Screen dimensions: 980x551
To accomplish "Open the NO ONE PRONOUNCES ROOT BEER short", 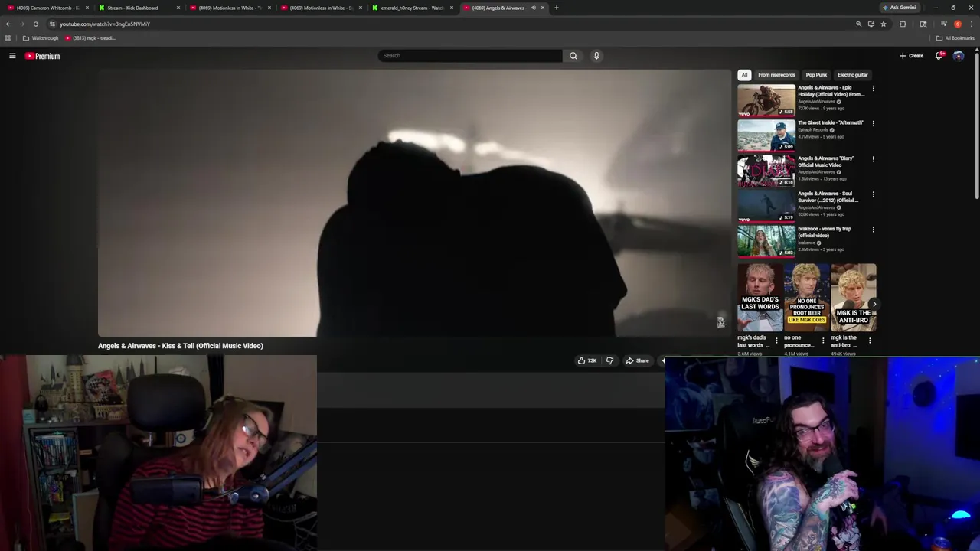I will [x=807, y=298].
